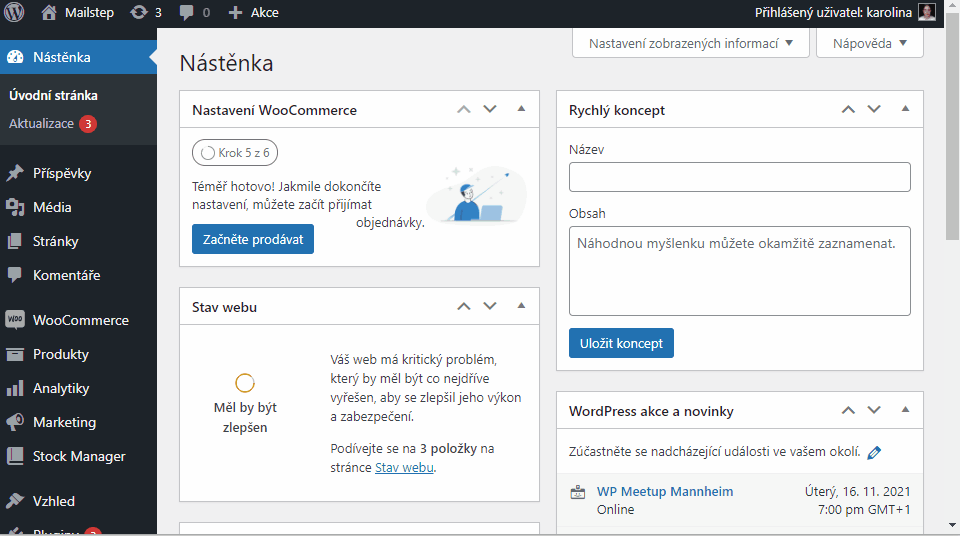
Task: Open the Stav webu link
Action: 404,467
